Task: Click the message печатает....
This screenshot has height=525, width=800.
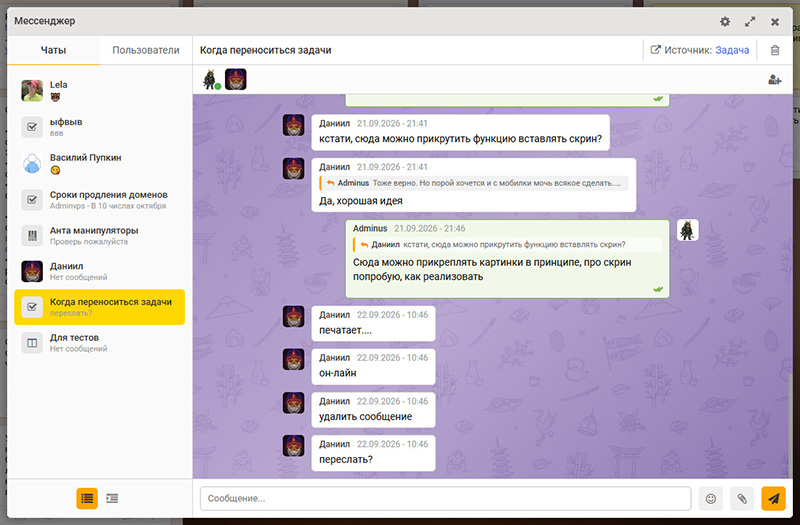Action: pyautogui.click(x=373, y=323)
